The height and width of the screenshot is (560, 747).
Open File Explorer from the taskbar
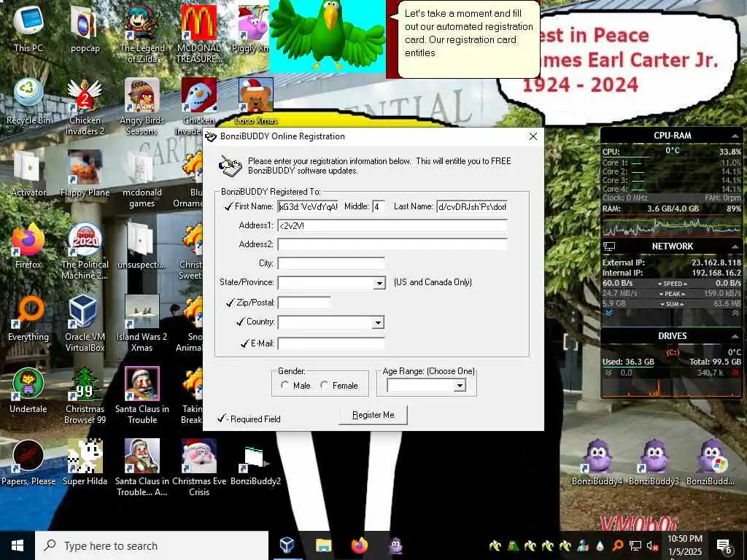pos(323,545)
